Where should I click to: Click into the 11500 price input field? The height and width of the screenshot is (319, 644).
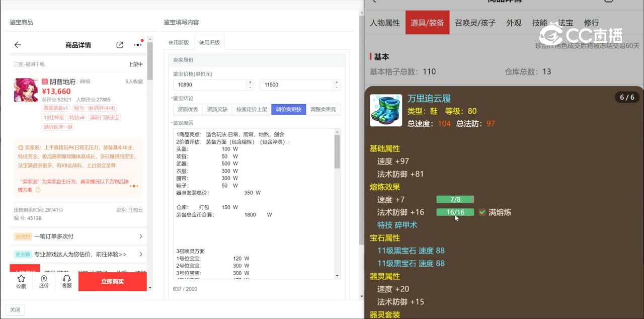297,85
